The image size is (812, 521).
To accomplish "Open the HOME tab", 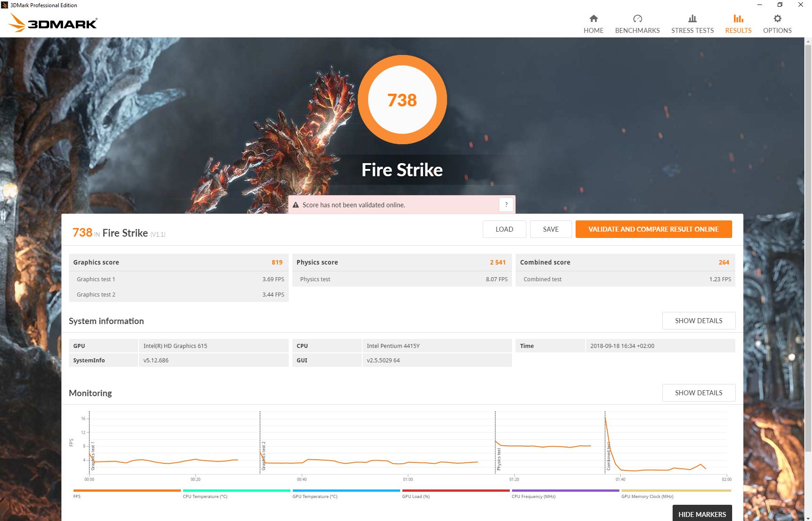I will [x=593, y=24].
